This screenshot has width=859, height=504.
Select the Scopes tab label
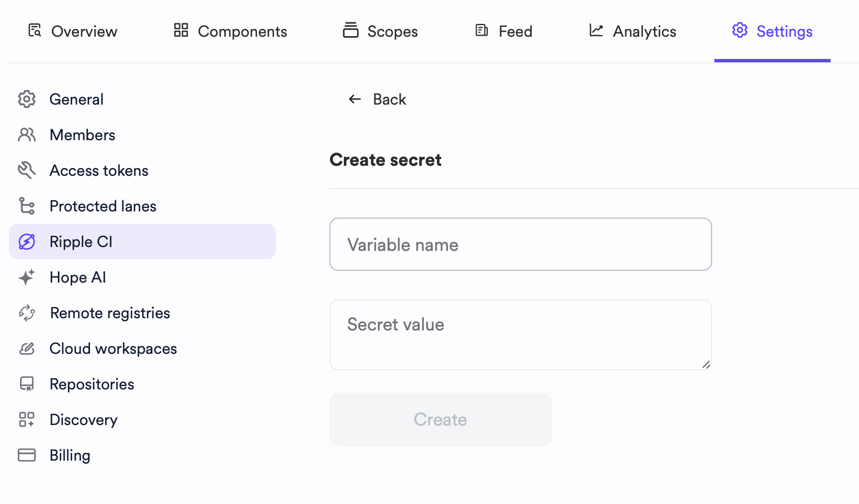click(x=392, y=32)
